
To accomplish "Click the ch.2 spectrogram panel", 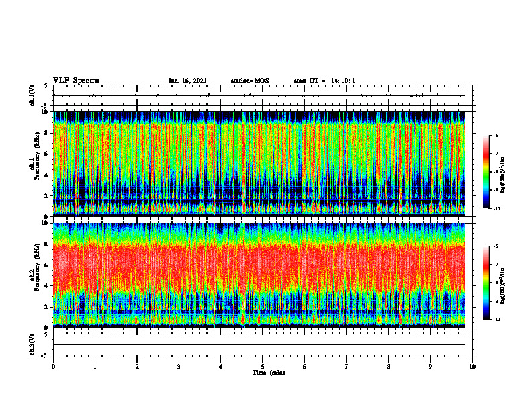I will pyautogui.click(x=259, y=275).
